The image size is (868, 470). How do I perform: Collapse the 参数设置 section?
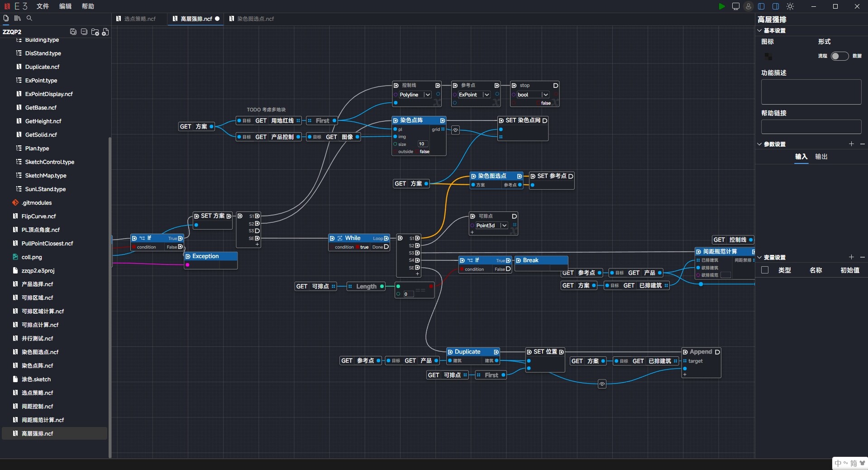point(760,144)
